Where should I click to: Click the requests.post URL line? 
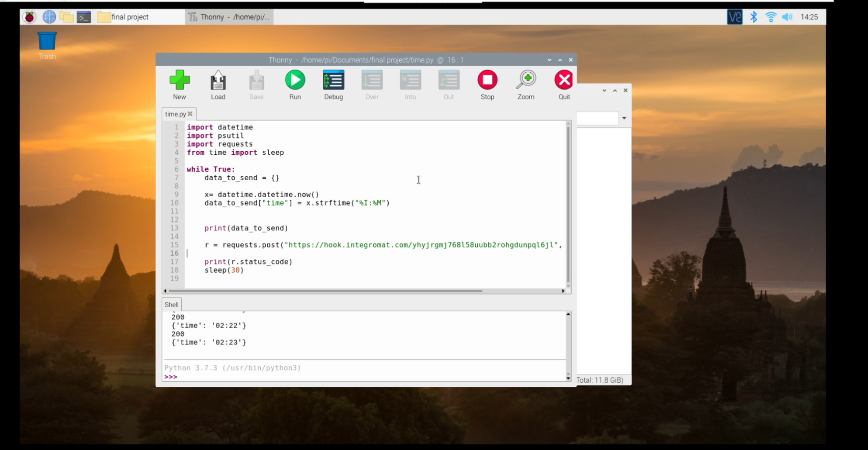(x=383, y=245)
